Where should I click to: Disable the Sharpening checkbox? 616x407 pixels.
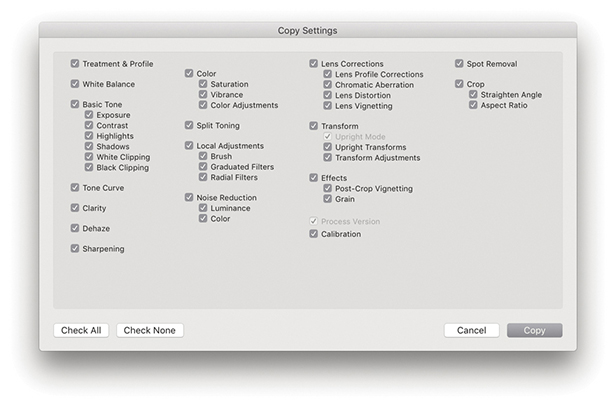click(75, 249)
